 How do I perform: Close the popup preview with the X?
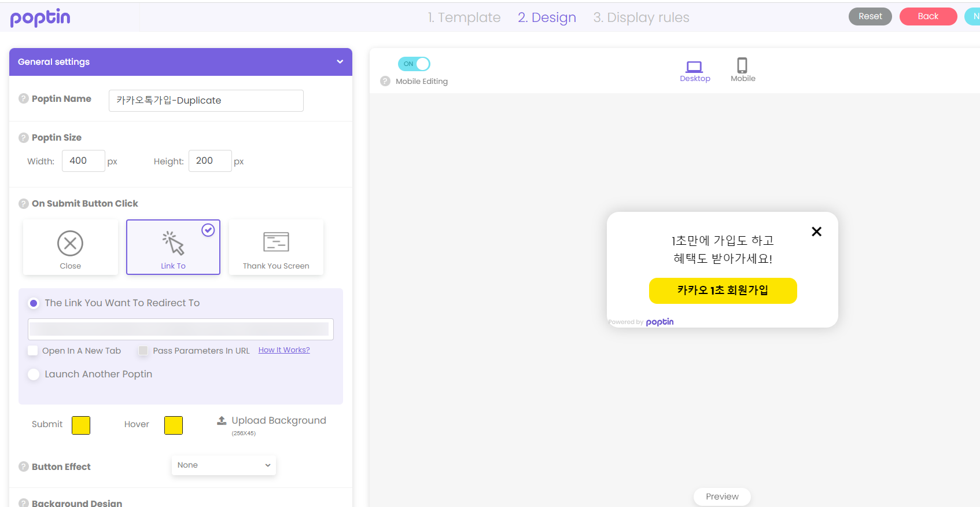pyautogui.click(x=816, y=232)
